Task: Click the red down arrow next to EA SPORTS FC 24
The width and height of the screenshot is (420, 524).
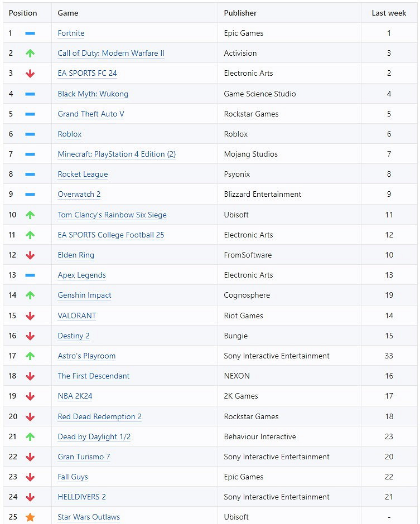Action: tap(30, 74)
